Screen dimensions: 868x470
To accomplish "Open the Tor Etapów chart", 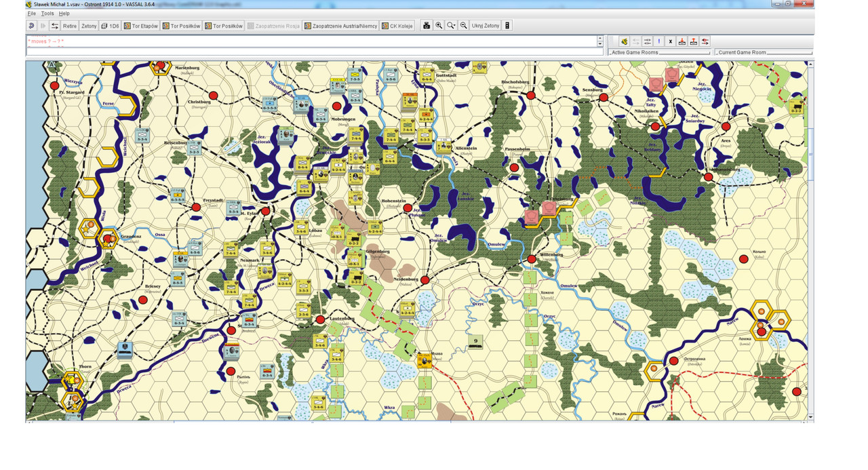I will tap(141, 26).
